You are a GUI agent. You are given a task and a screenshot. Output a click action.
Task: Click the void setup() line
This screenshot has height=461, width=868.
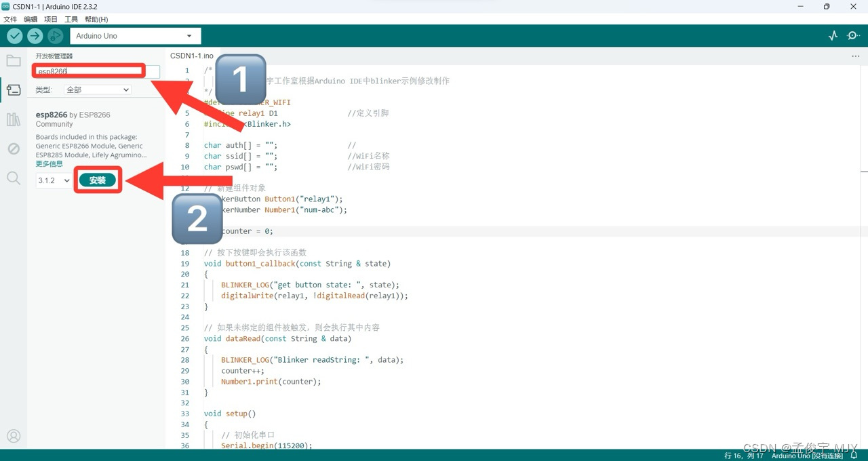click(230, 414)
